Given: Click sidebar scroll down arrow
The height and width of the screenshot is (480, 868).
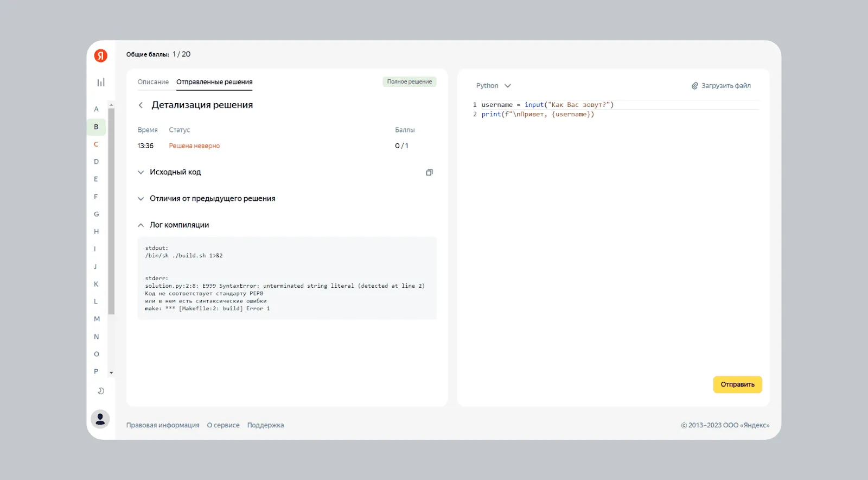Looking at the screenshot, I should pyautogui.click(x=111, y=373).
